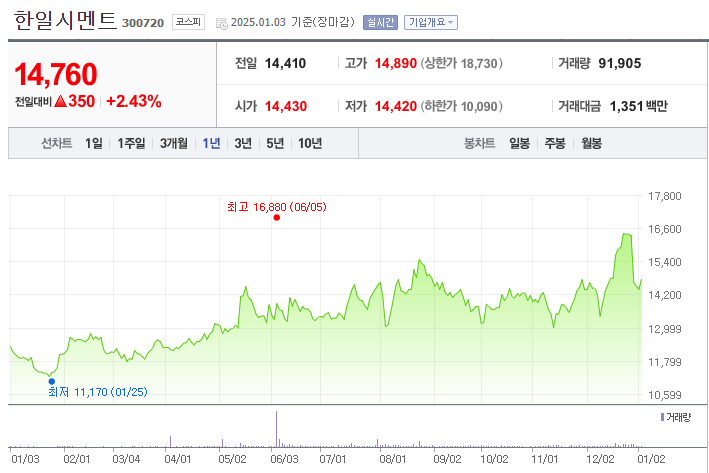Click the 전일 value 14,410
The image size is (709, 473).
[x=285, y=63]
